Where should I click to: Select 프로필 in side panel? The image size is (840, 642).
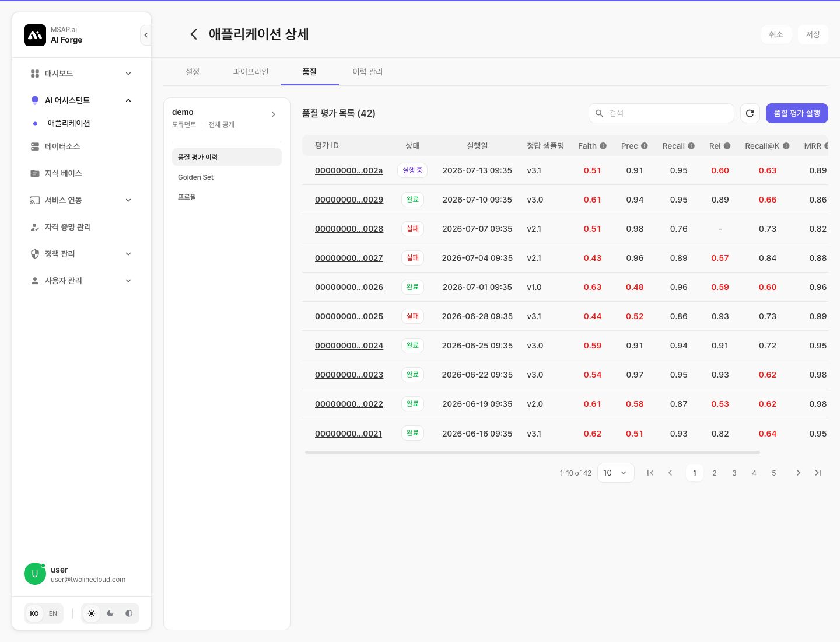click(x=227, y=197)
